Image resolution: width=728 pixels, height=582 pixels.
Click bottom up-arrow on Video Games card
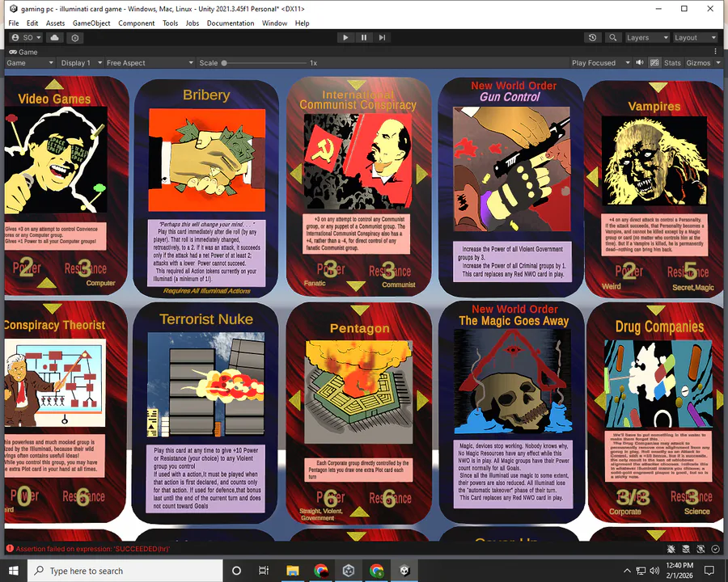click(46, 283)
